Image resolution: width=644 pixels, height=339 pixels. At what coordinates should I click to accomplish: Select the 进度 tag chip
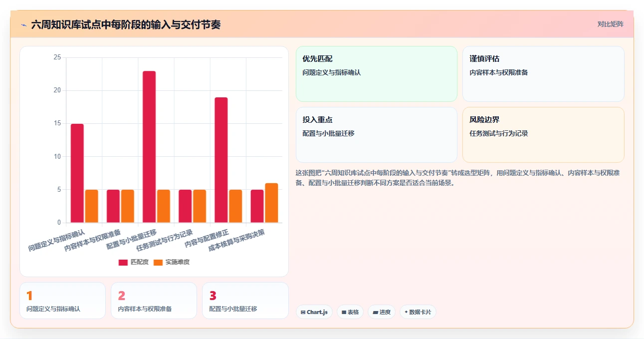click(382, 312)
